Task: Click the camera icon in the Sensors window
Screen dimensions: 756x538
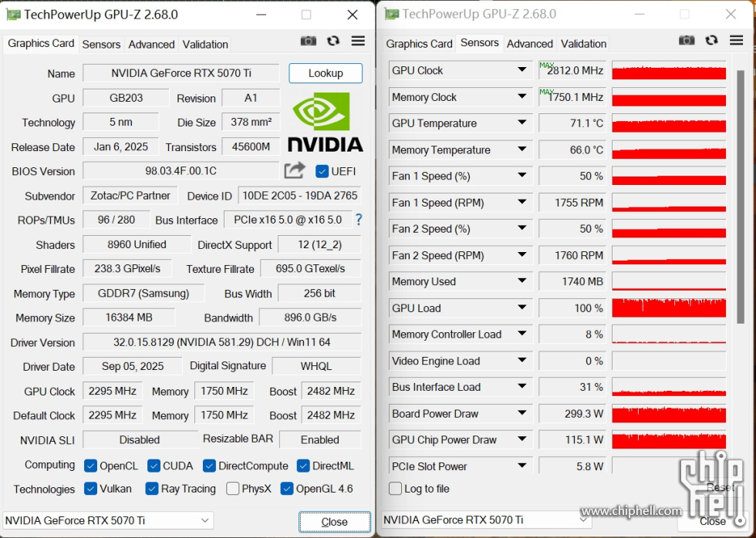Action: coord(687,40)
